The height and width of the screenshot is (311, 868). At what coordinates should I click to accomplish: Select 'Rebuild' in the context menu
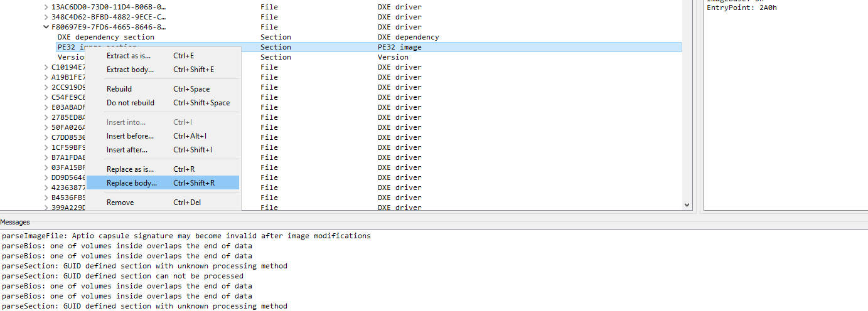pyautogui.click(x=163, y=89)
